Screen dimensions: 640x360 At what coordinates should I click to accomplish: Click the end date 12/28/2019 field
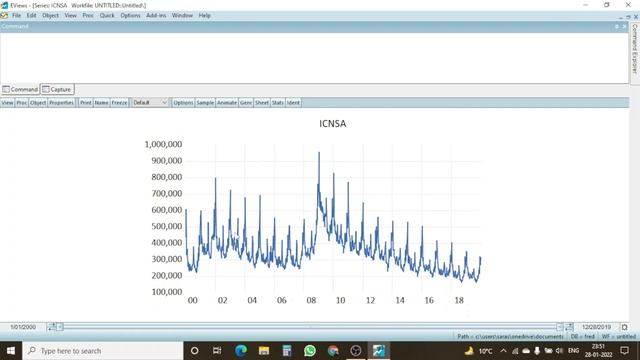pos(597,327)
